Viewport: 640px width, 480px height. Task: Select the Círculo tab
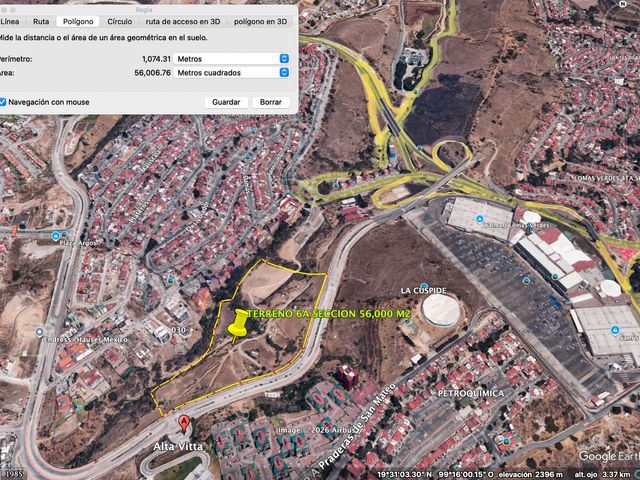pyautogui.click(x=120, y=22)
